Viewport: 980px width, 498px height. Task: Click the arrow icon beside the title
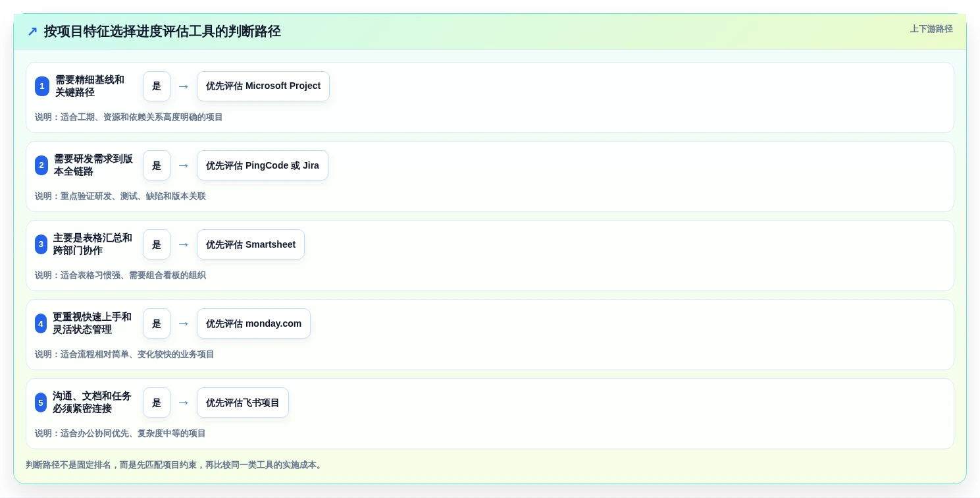click(x=32, y=32)
